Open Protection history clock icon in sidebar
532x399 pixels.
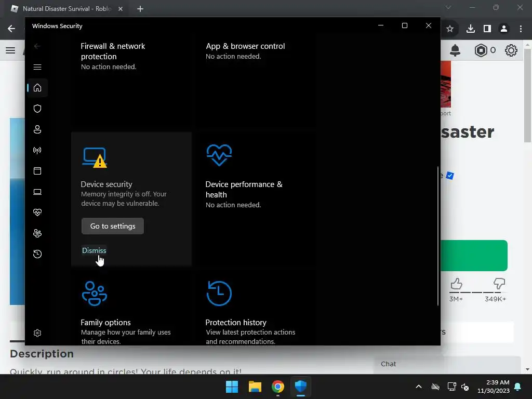tap(37, 254)
